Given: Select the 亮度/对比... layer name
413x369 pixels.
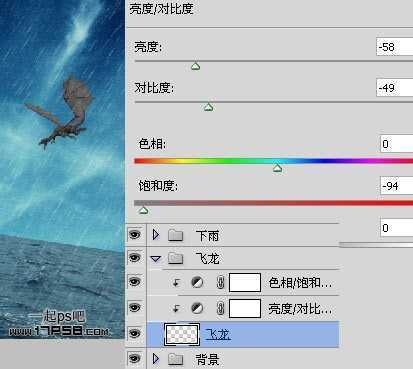Looking at the screenshot, I should tap(300, 309).
